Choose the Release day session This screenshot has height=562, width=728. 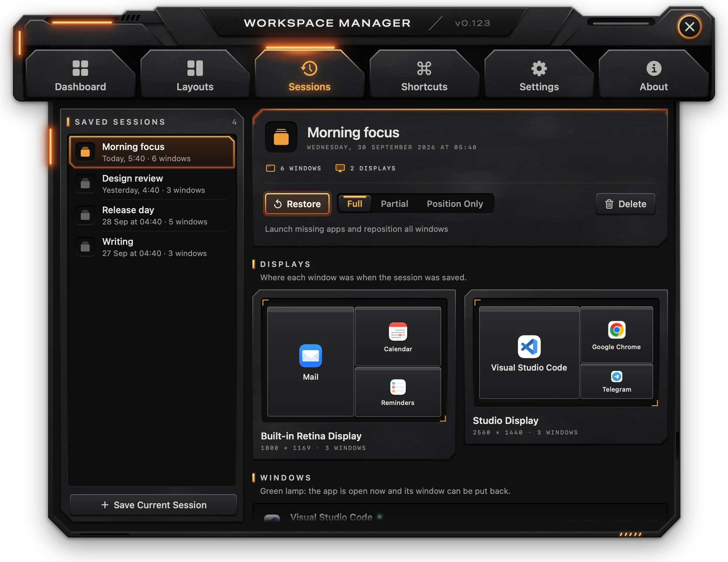point(152,215)
